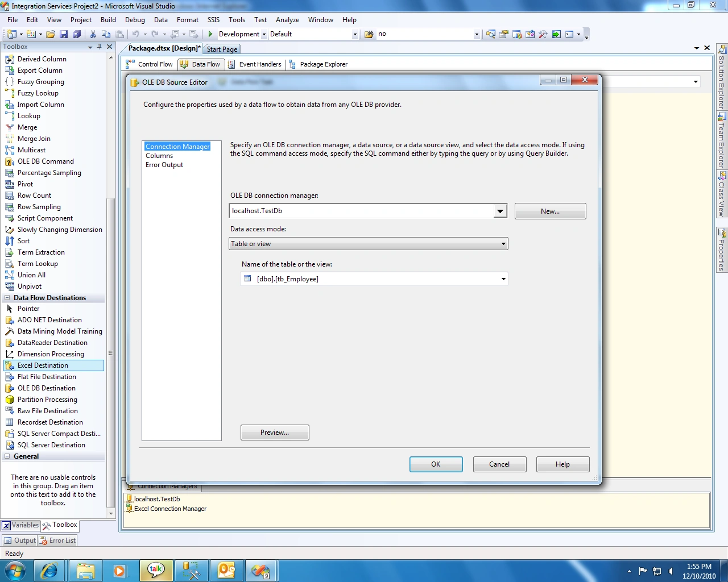
Task: Open the Solution Explorer side tab
Action: (722, 77)
